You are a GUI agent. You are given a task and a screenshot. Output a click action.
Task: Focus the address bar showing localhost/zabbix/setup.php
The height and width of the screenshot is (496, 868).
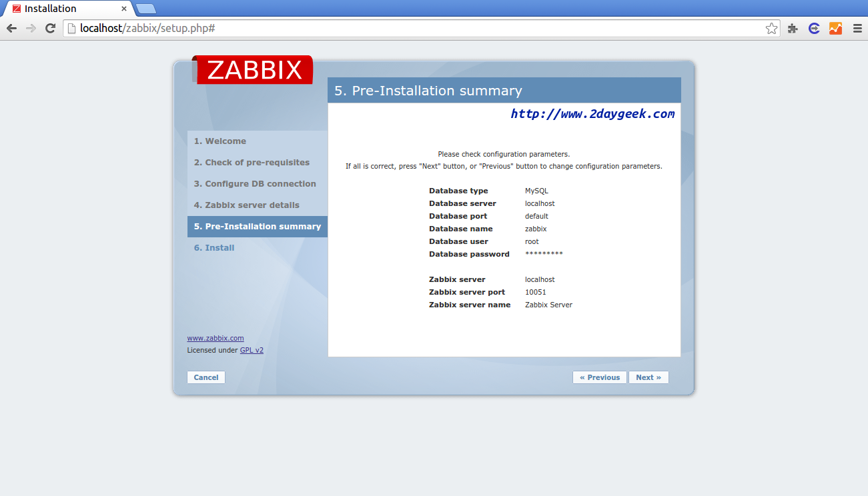point(420,28)
